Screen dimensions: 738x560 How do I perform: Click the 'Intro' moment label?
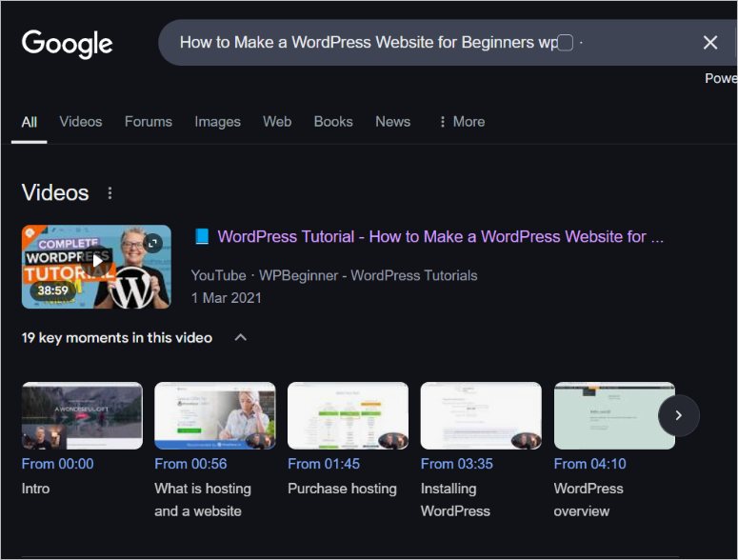[x=35, y=489]
